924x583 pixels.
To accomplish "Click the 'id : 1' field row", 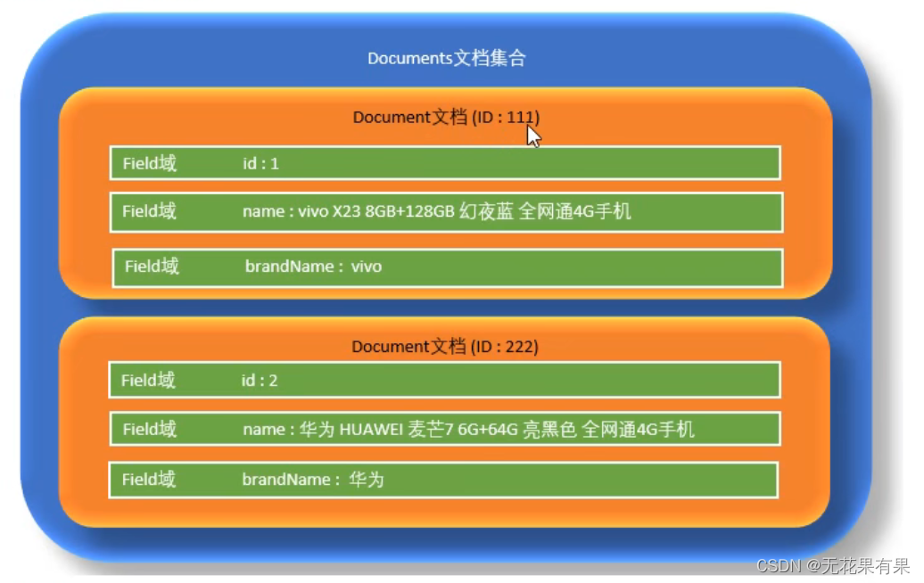I will [446, 163].
